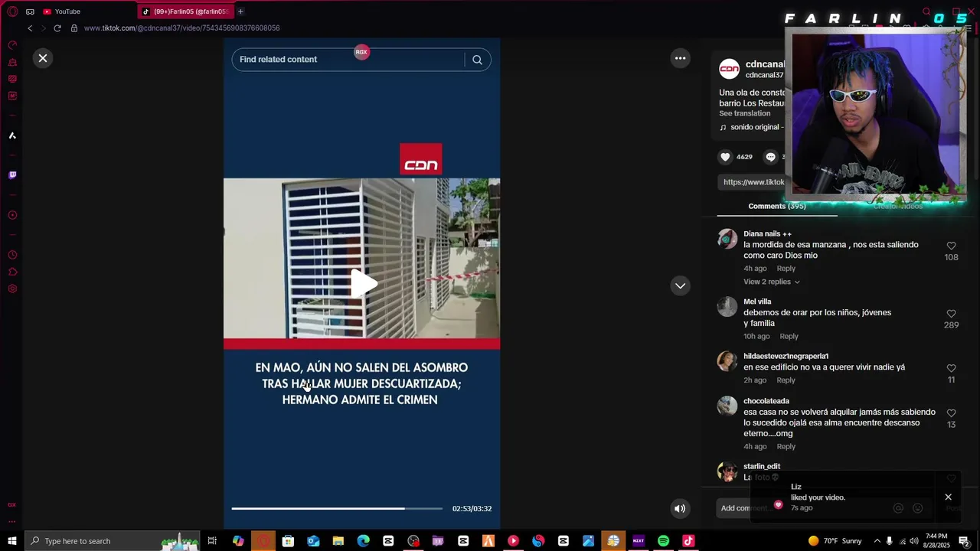Go to the next video arrow

point(680,285)
